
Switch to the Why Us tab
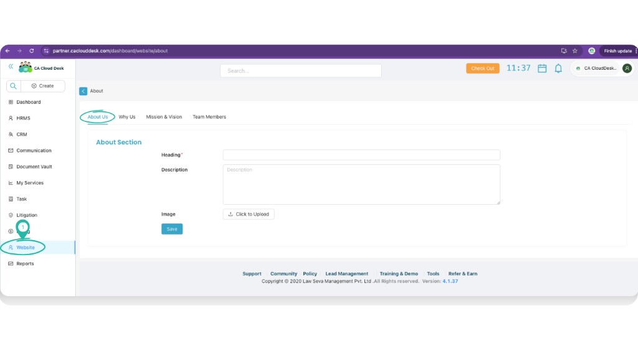(127, 117)
